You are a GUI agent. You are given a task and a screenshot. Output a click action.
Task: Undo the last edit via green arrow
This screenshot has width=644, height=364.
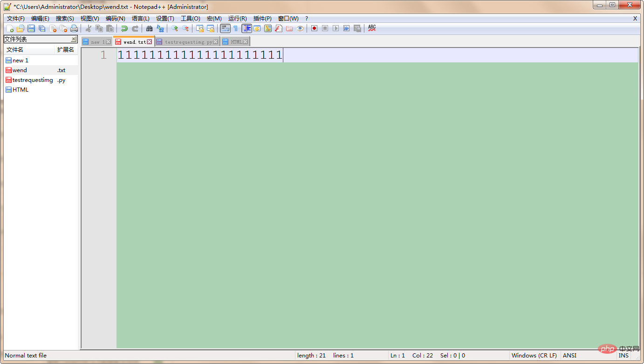124,28
